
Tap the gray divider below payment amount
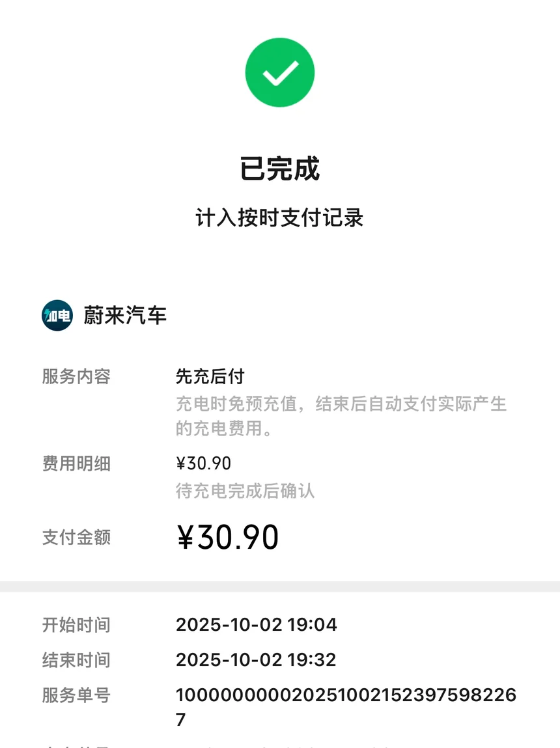280,587
